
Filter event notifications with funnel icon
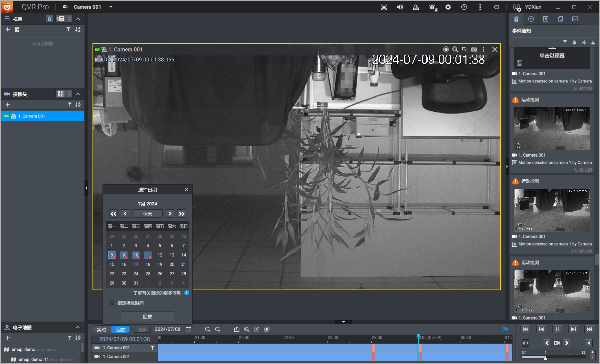[565, 42]
